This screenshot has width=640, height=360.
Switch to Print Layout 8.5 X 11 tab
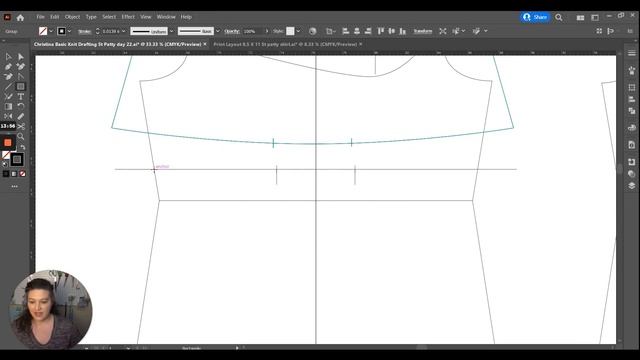(285, 44)
